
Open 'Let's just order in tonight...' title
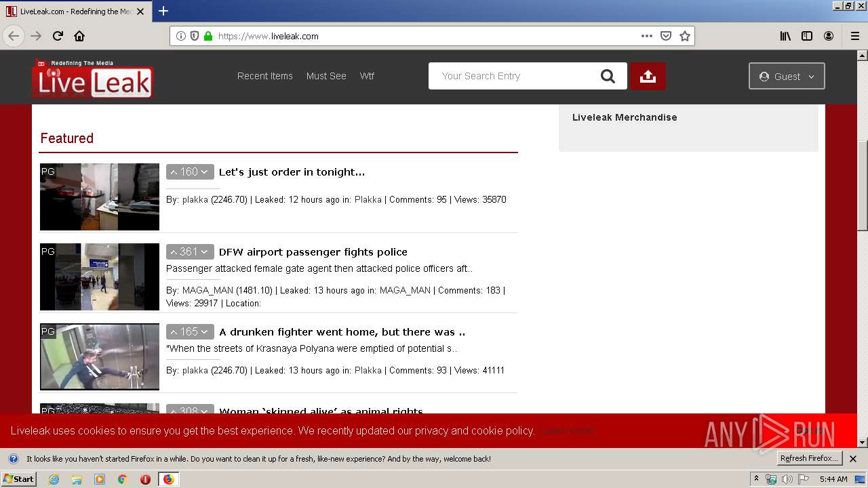(x=292, y=172)
